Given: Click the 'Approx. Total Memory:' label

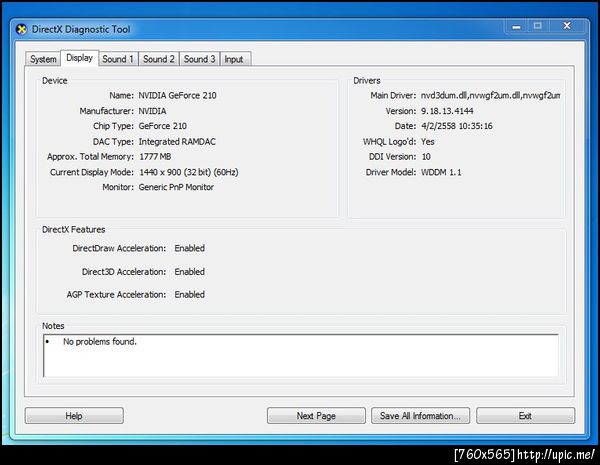Looking at the screenshot, I should tap(90, 157).
